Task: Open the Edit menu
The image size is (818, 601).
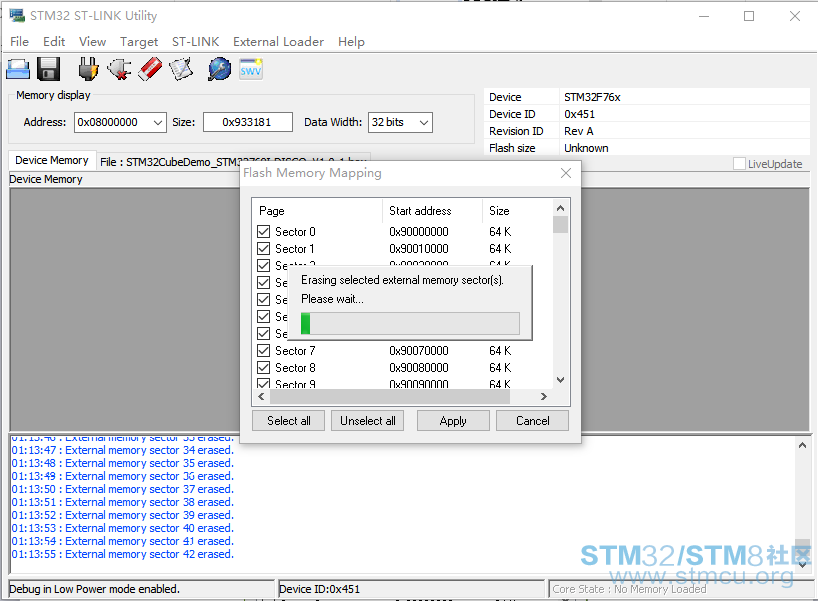Action: (54, 42)
